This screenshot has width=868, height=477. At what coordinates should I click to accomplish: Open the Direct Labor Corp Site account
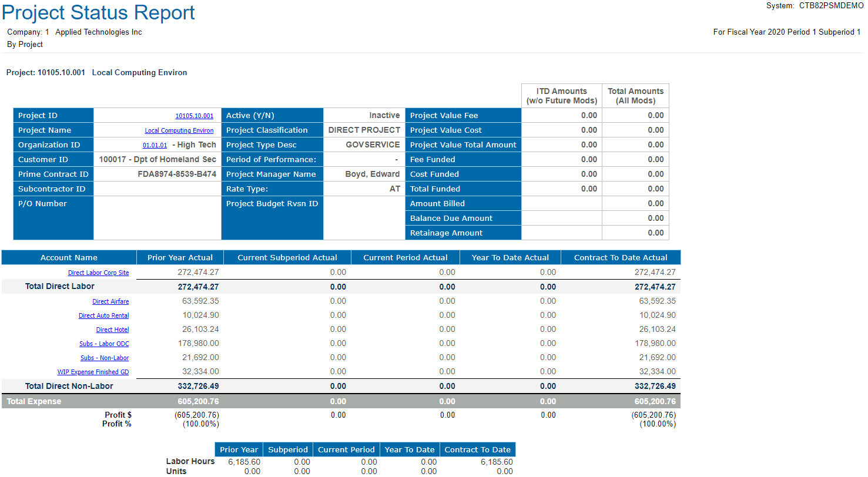[98, 273]
